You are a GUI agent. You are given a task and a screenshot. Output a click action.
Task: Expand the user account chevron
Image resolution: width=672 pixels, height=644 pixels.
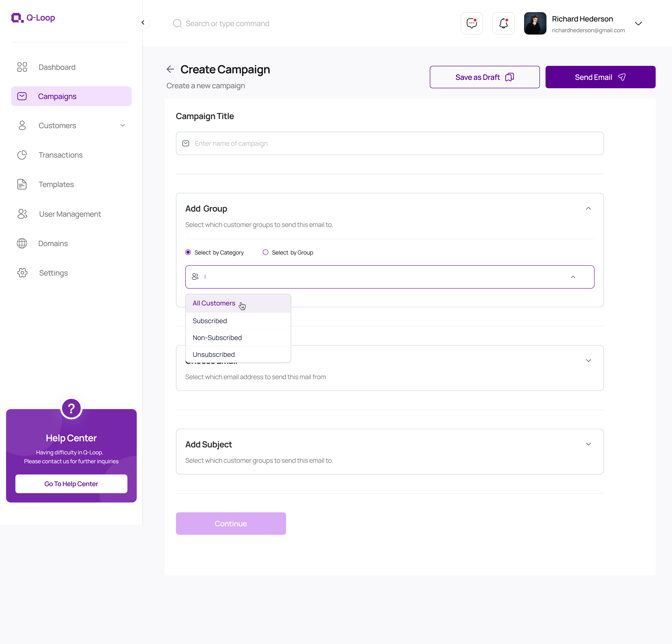point(638,24)
